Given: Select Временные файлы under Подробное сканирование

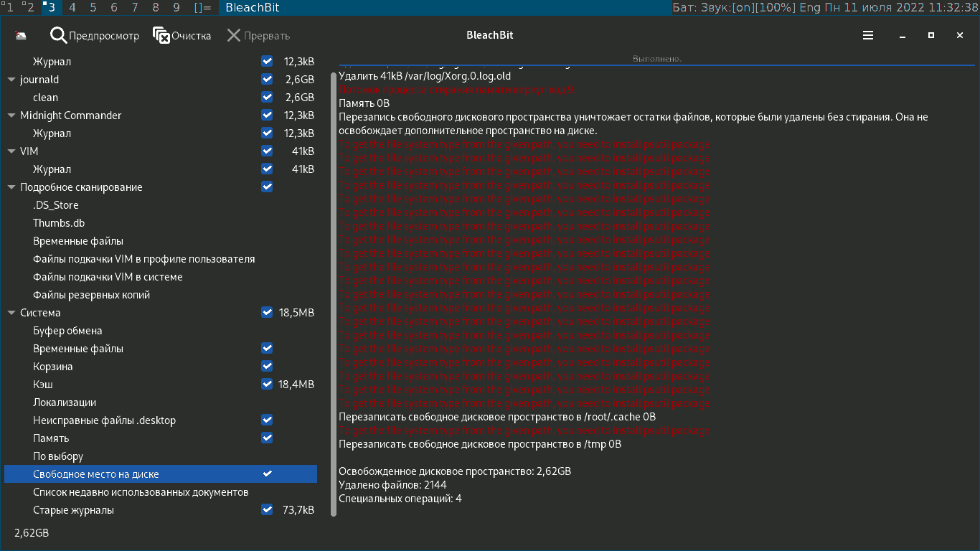Looking at the screenshot, I should (x=78, y=241).
